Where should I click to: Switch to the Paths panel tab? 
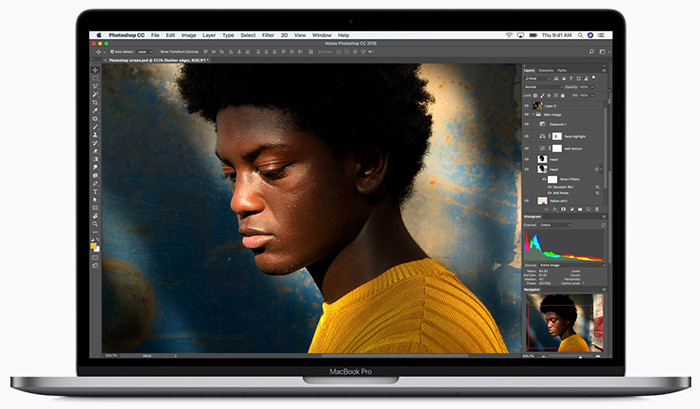[562, 70]
